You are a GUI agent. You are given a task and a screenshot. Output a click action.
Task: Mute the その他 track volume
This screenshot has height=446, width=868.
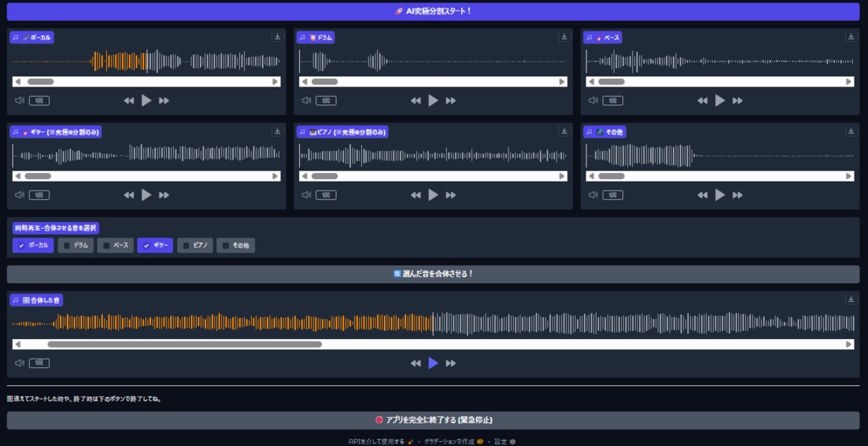pyautogui.click(x=593, y=194)
